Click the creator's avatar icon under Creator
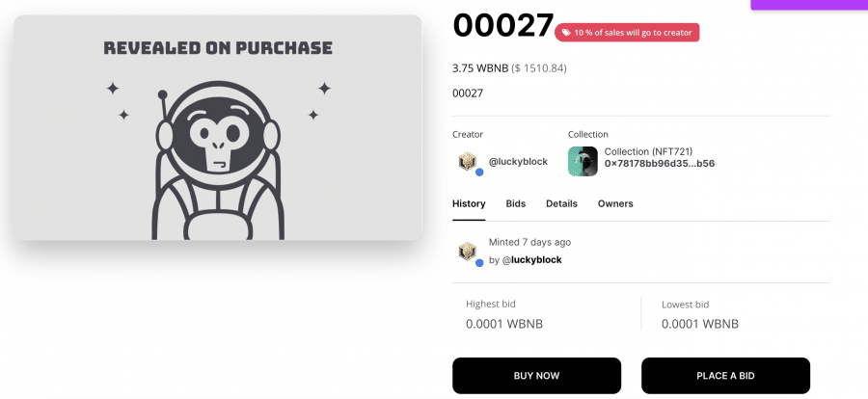The height and width of the screenshot is (399, 868). coord(467,161)
